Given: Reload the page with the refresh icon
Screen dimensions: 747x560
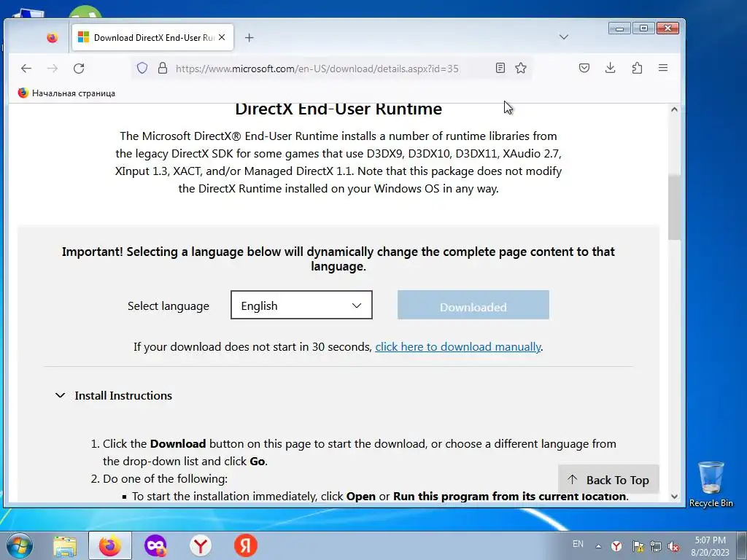Looking at the screenshot, I should [x=79, y=69].
